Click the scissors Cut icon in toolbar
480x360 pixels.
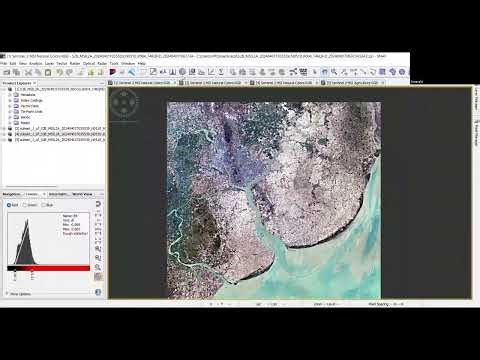pos(28,72)
